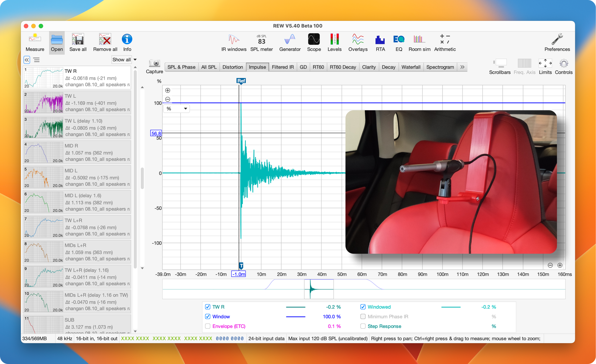Uncheck the Window trace checkbox

[x=208, y=317]
